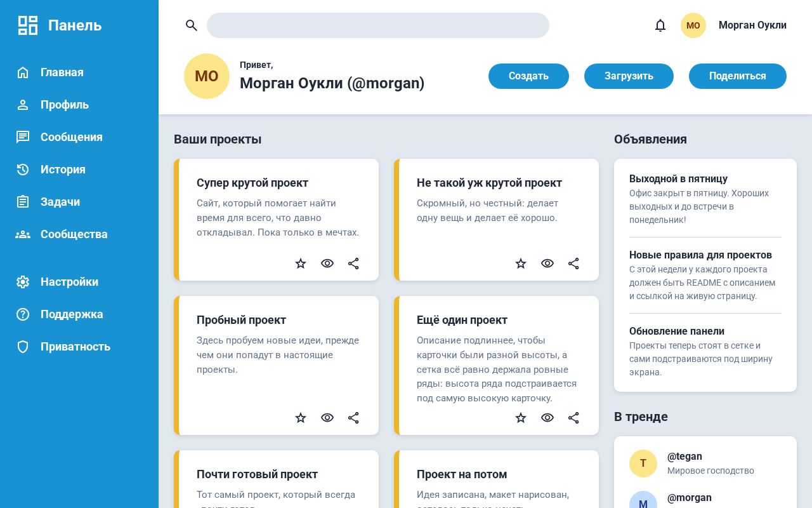Star the Пробный проект card
The image size is (812, 508).
point(301,418)
